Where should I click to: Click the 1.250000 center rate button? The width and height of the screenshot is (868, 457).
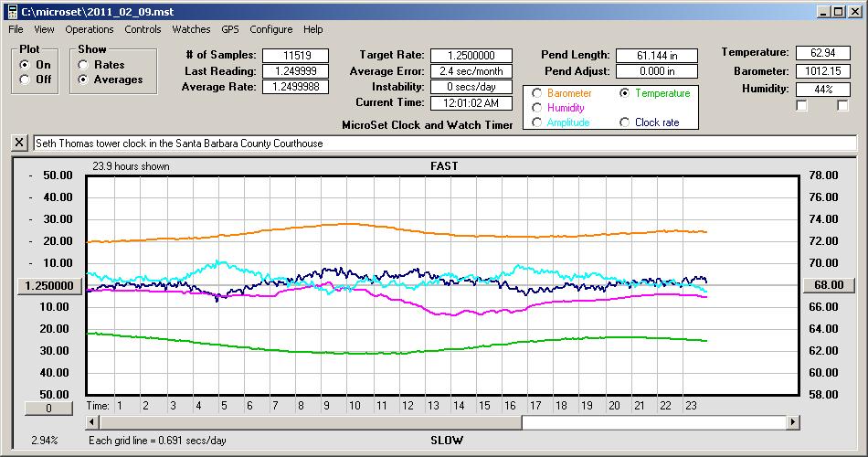pos(49,285)
